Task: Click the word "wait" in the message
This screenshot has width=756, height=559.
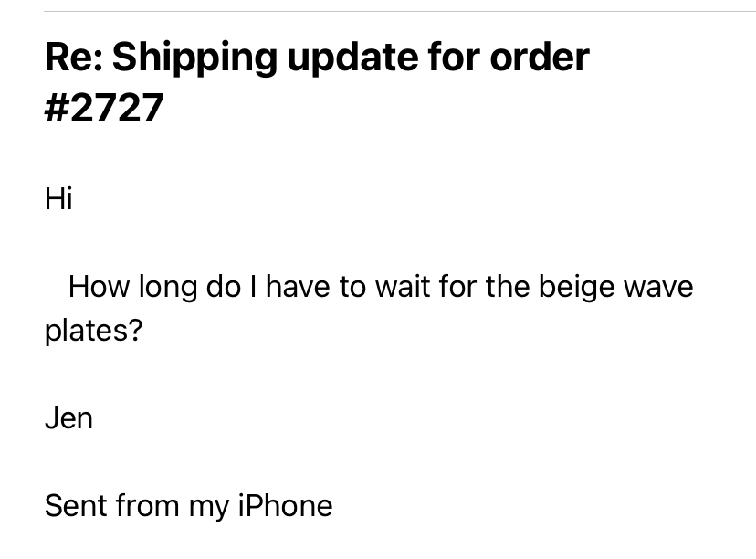Action: click(403, 287)
